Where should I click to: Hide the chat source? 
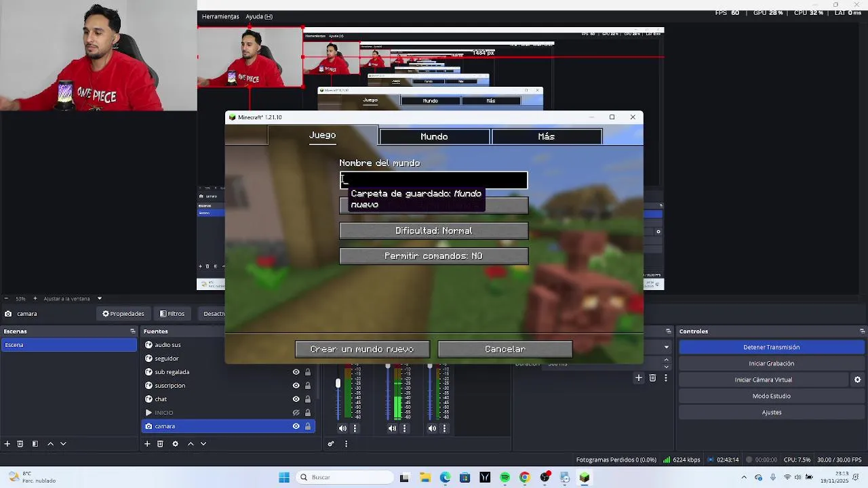[296, 399]
